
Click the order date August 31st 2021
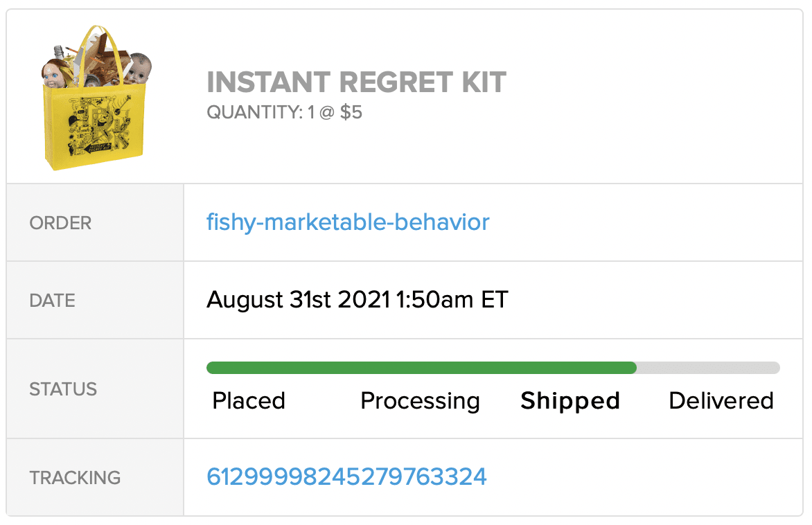tap(358, 300)
